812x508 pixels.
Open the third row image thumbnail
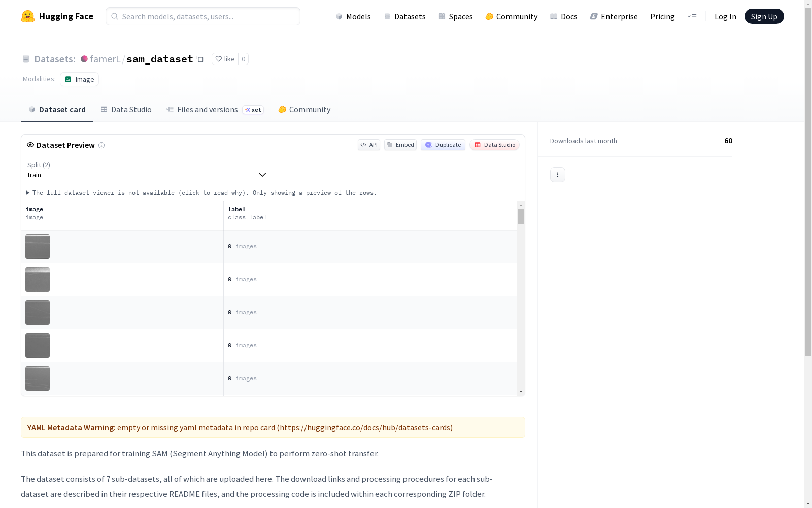coord(38,312)
